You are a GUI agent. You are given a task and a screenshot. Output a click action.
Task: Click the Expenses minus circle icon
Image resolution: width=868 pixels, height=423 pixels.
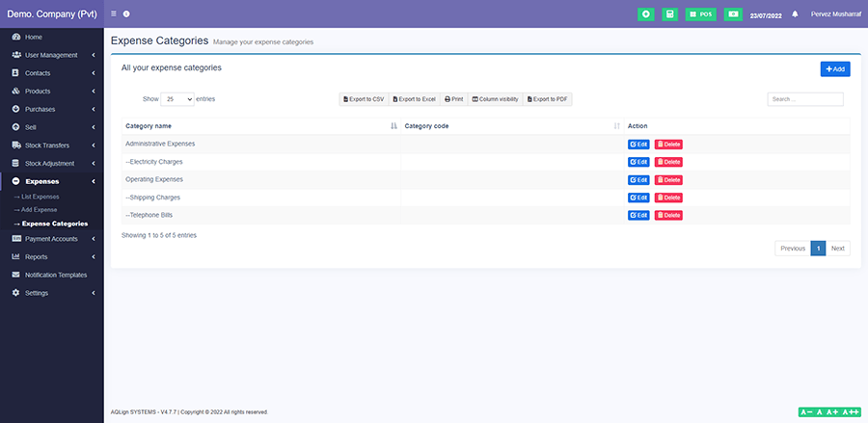coord(16,181)
